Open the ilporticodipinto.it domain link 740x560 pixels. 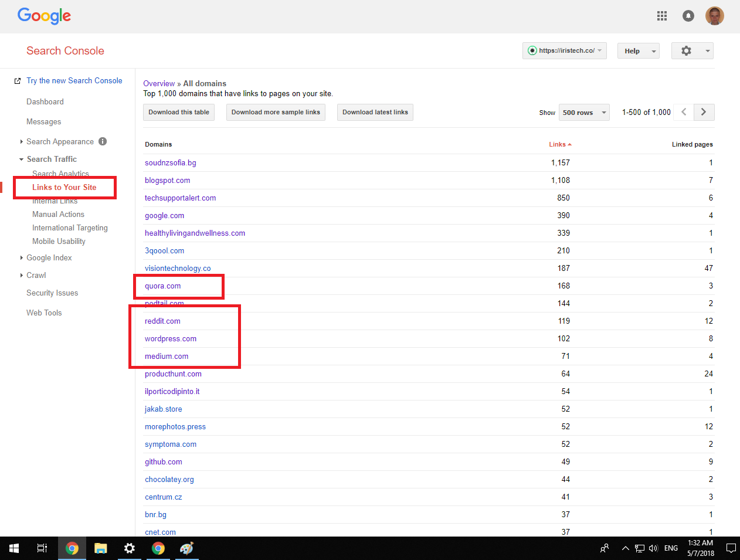[172, 391]
